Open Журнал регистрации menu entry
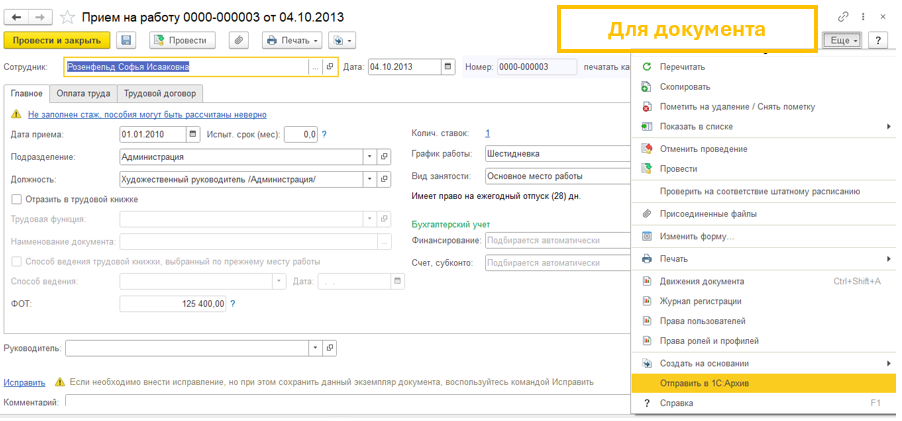902x421 pixels. tap(764, 301)
